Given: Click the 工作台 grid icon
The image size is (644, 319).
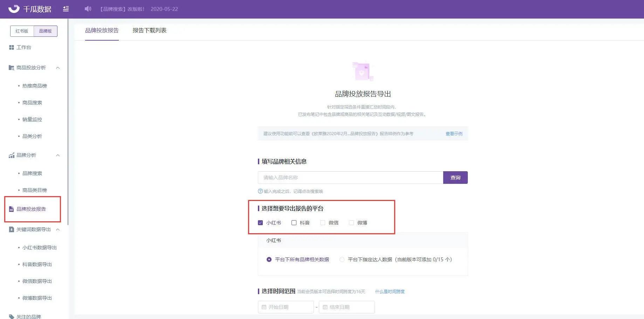Looking at the screenshot, I should [12, 47].
